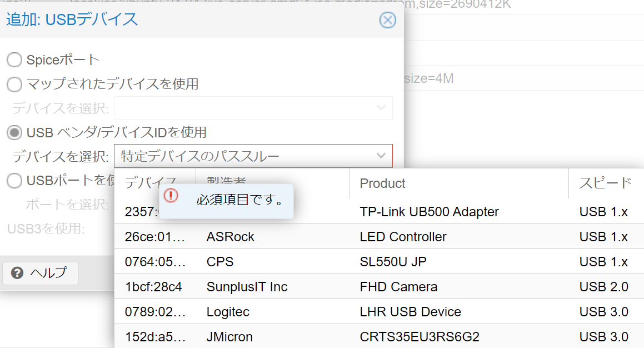644x348 pixels.
Task: Click the スピード column header
Action: click(x=605, y=183)
